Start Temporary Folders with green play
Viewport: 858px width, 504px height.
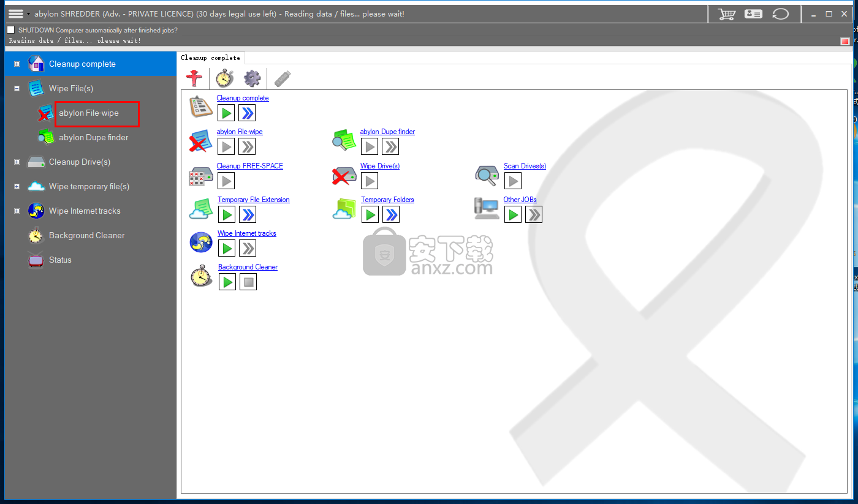pyautogui.click(x=370, y=214)
